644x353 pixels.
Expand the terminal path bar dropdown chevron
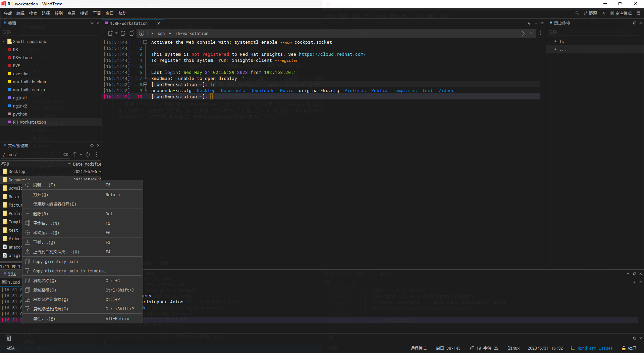pyautogui.click(x=532, y=33)
